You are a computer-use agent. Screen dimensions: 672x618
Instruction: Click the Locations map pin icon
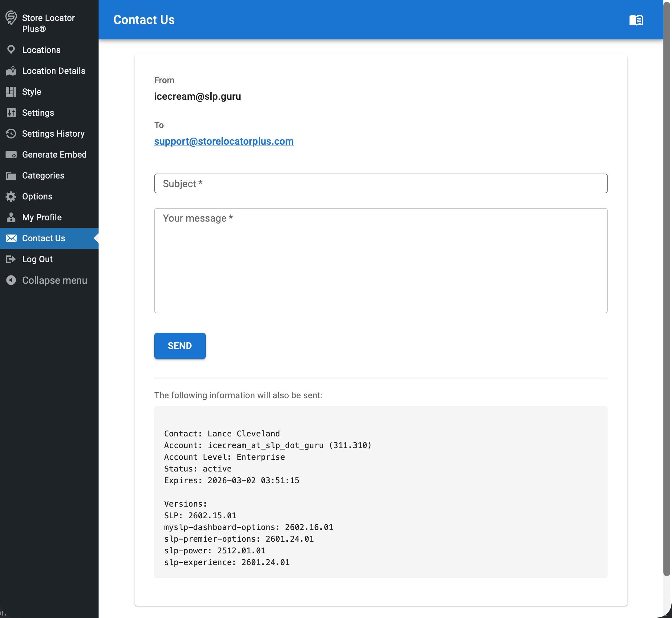[x=11, y=50]
